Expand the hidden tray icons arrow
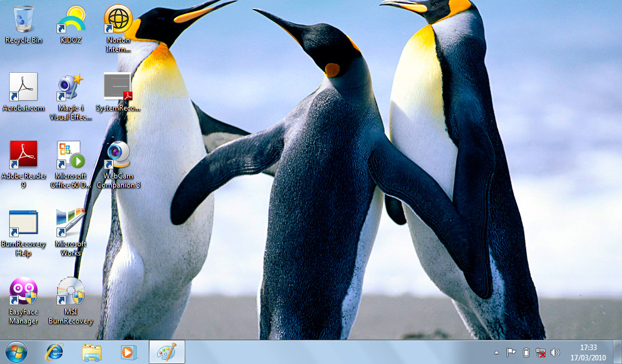 tap(496, 352)
